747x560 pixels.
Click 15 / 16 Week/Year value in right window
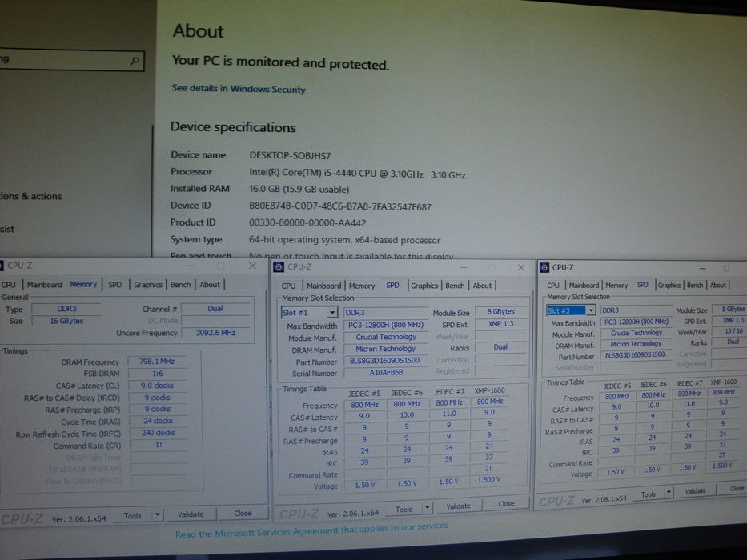point(733,331)
